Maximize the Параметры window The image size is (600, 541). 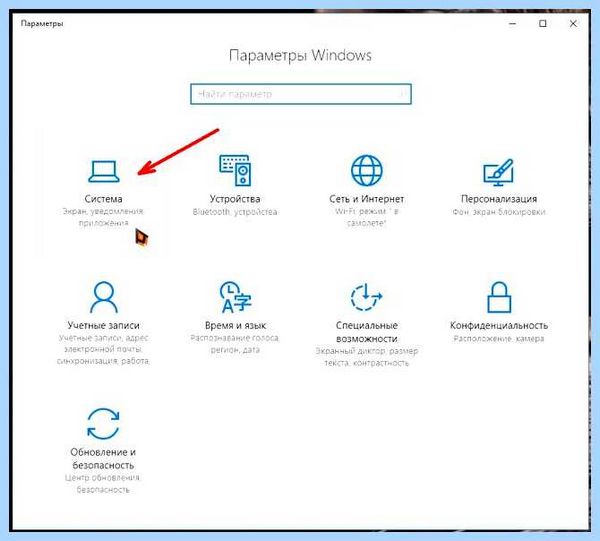pos(543,24)
